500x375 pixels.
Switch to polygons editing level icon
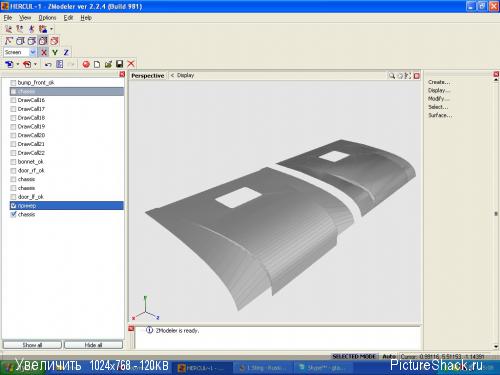[32, 41]
